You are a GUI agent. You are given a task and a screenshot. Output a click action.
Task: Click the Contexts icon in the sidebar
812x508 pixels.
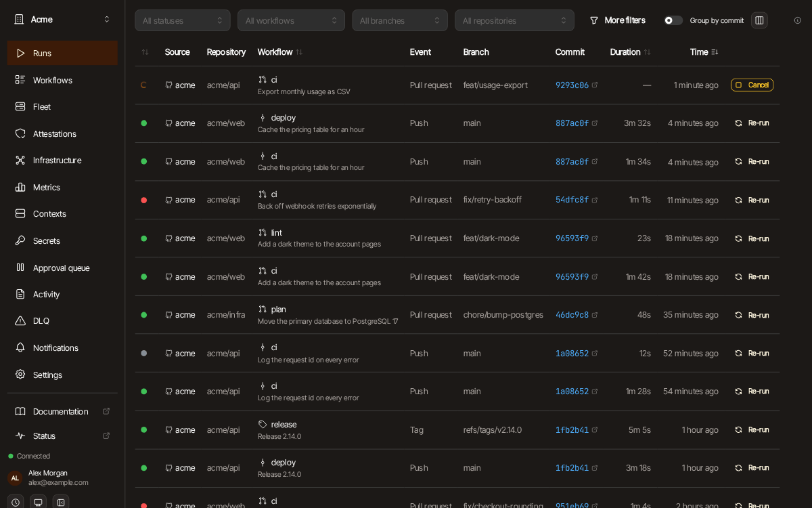pyautogui.click(x=20, y=213)
